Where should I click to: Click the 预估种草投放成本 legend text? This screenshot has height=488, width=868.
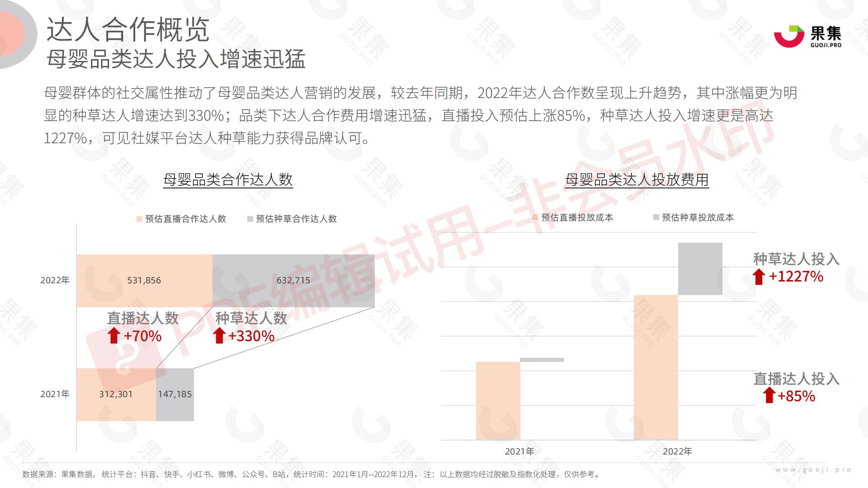[x=698, y=217]
